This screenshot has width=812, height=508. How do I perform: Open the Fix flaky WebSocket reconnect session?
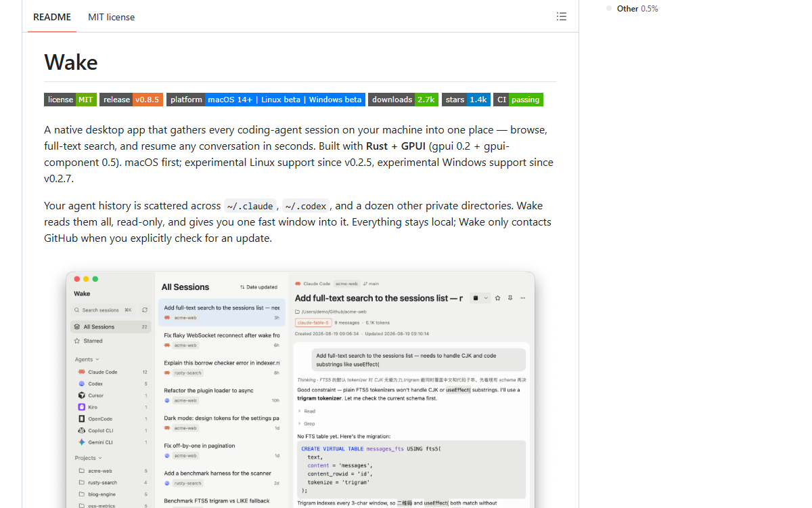click(222, 340)
